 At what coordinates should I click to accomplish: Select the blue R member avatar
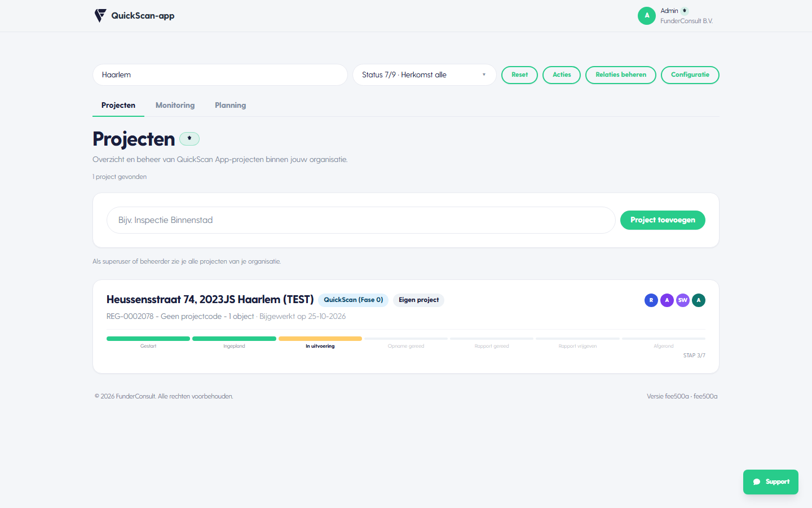coord(651,300)
